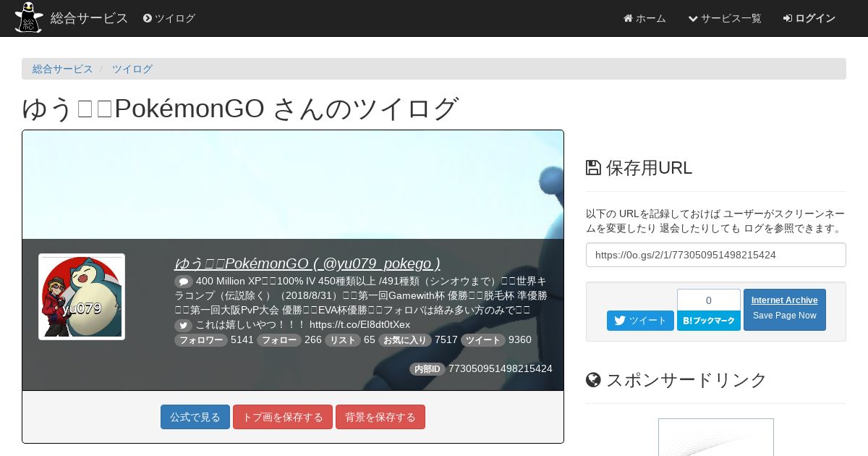Image resolution: width=868 pixels, height=456 pixels.
Task: Click the yu079 profile avatar image
Action: (82, 297)
